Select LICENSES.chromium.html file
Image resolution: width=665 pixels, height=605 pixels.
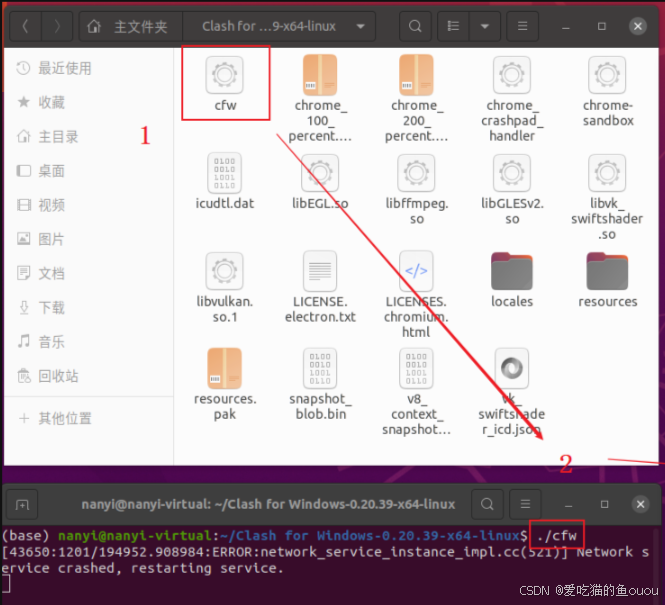(x=416, y=295)
